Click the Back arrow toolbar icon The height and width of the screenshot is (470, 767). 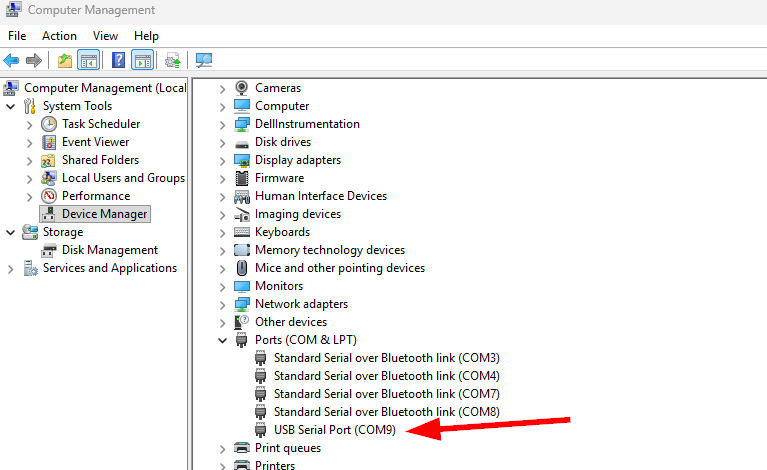(x=11, y=61)
